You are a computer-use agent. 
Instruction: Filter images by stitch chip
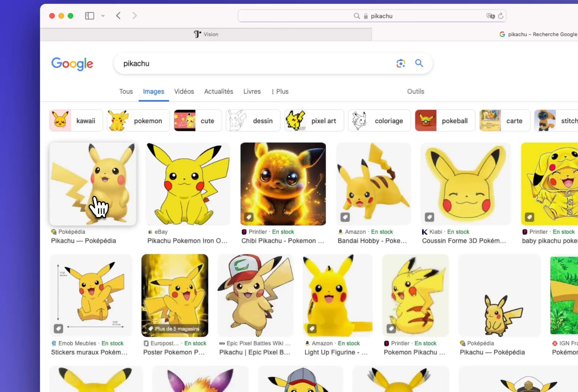tap(556, 121)
